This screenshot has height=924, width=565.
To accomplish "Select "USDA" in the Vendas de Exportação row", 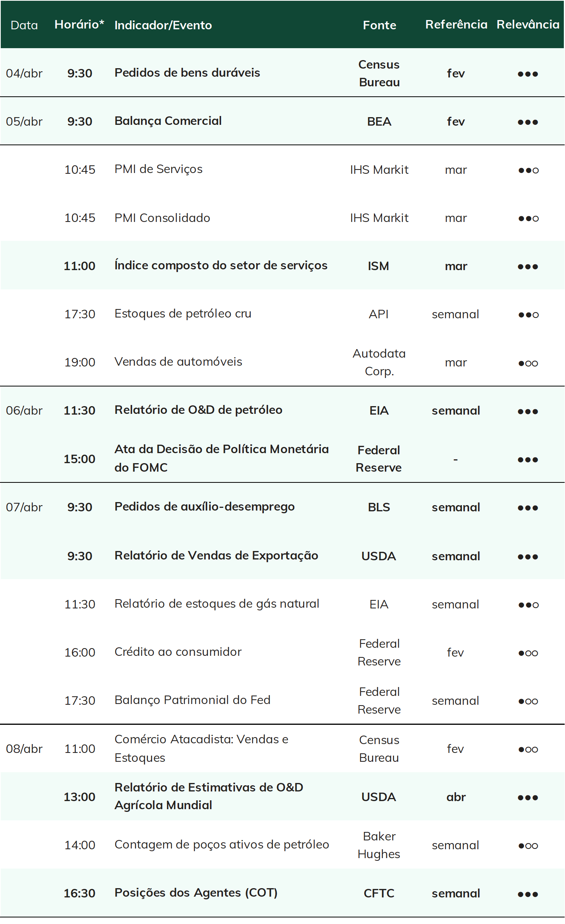I will pos(379,556).
